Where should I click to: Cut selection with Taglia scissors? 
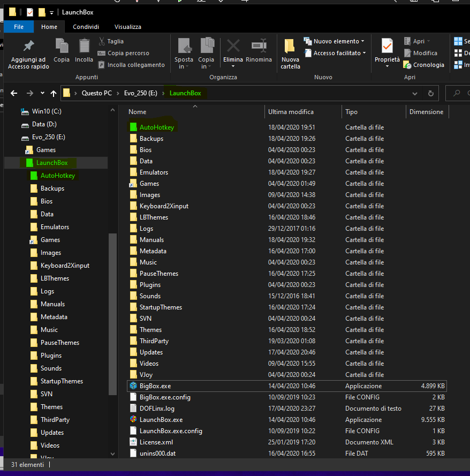(x=111, y=41)
